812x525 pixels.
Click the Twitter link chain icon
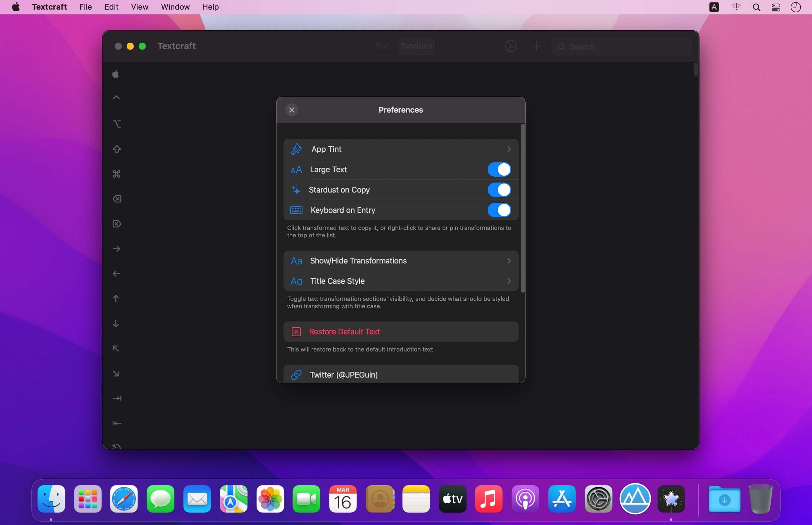[x=296, y=375]
